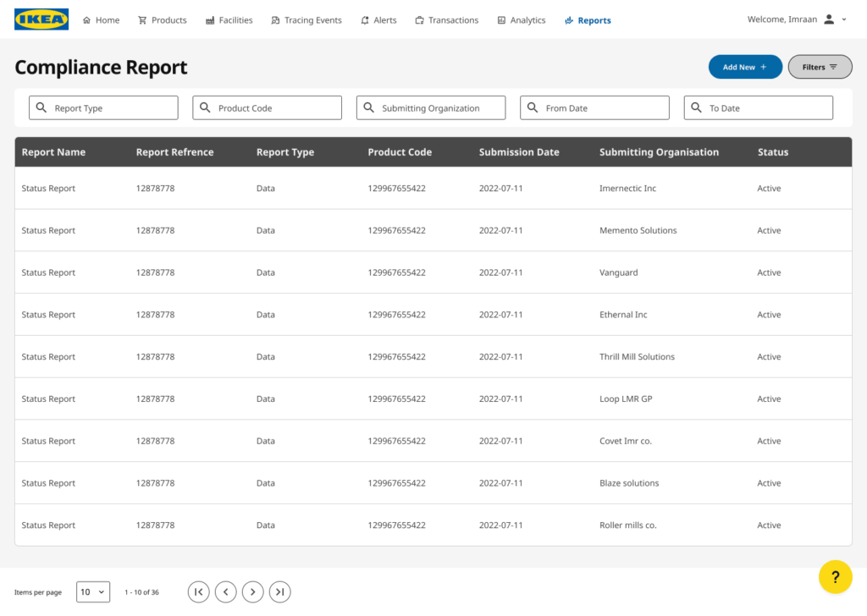Open the yellow help question mark button
The width and height of the screenshot is (867, 616).
click(x=835, y=577)
